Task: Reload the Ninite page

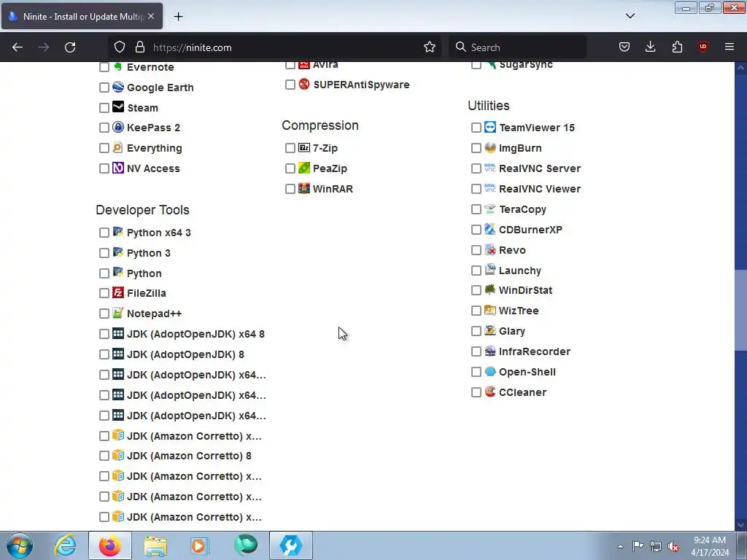Action: pyautogui.click(x=70, y=47)
